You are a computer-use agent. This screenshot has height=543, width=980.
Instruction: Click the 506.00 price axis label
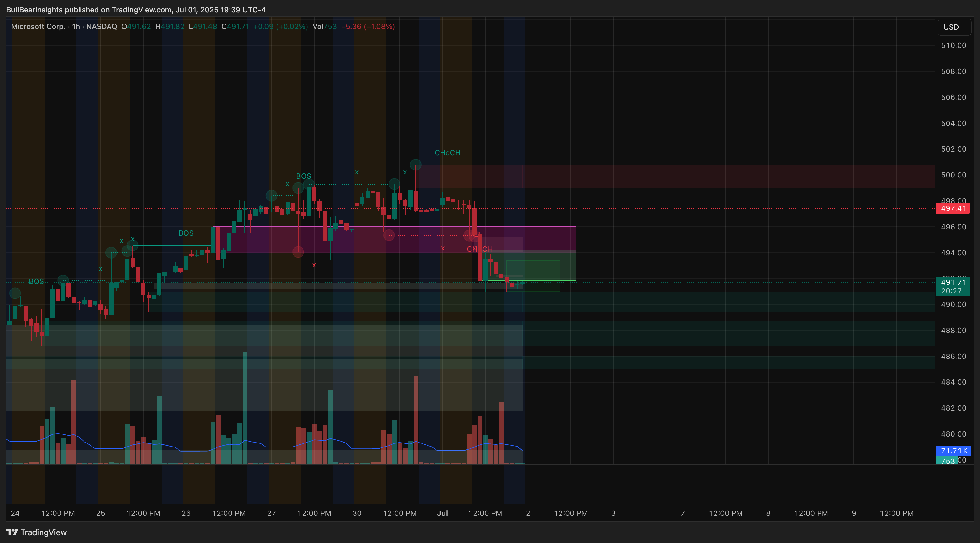tap(953, 97)
